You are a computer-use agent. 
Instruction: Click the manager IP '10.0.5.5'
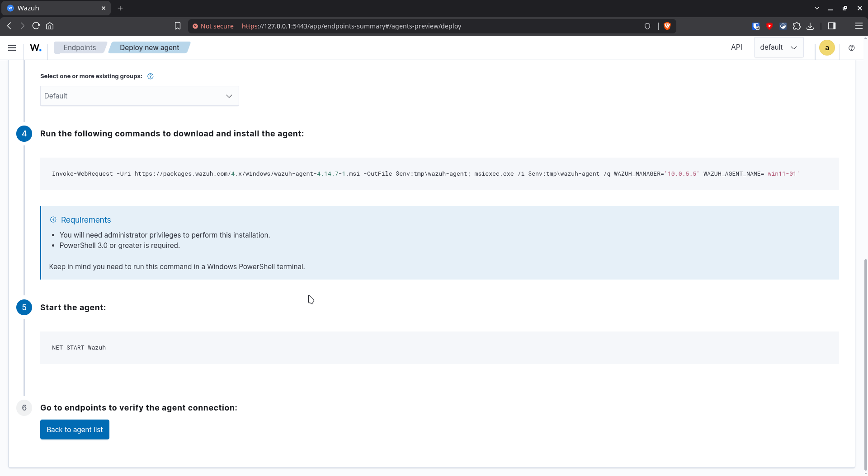(x=682, y=174)
